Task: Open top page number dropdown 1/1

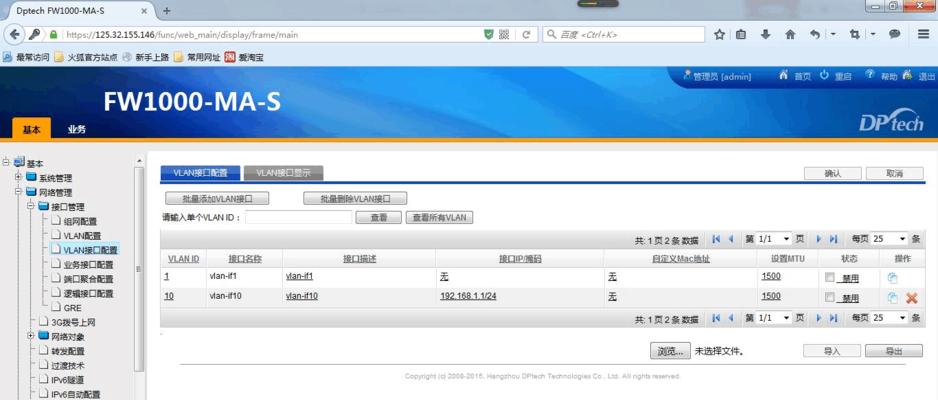Action: click(774, 239)
